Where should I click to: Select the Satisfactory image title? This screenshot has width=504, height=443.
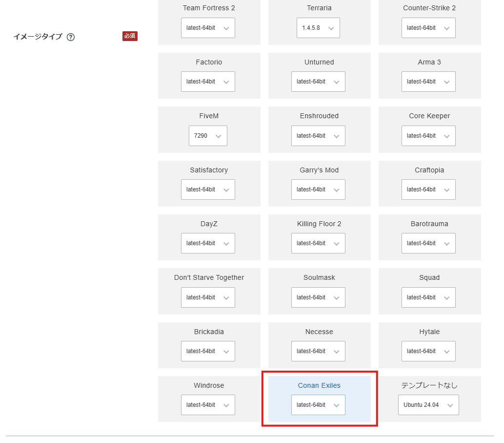tap(209, 170)
